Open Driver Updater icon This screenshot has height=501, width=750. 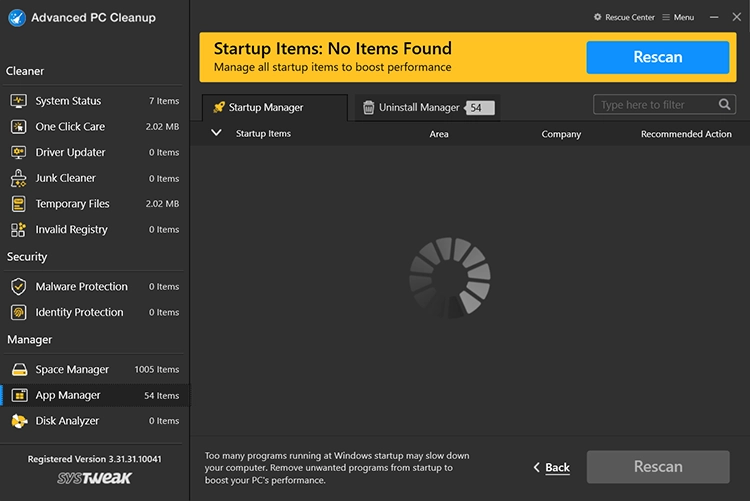pyautogui.click(x=18, y=152)
